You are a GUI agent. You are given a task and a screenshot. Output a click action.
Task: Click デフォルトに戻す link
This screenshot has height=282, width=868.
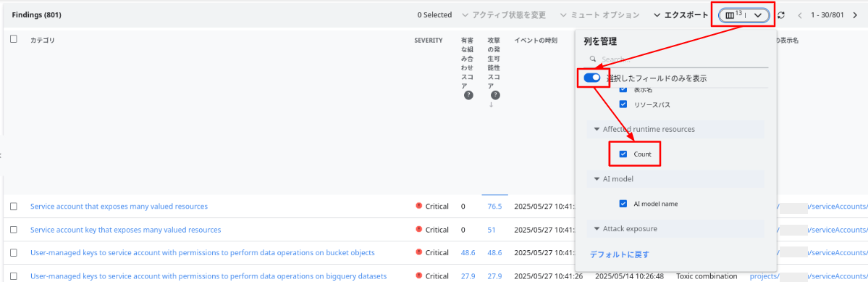click(x=619, y=255)
